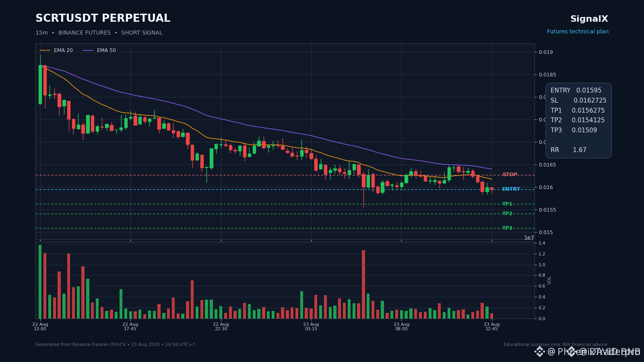Click the '22 Aug 22:30' time axis label
Screen dimensions: 644x362
point(221,327)
